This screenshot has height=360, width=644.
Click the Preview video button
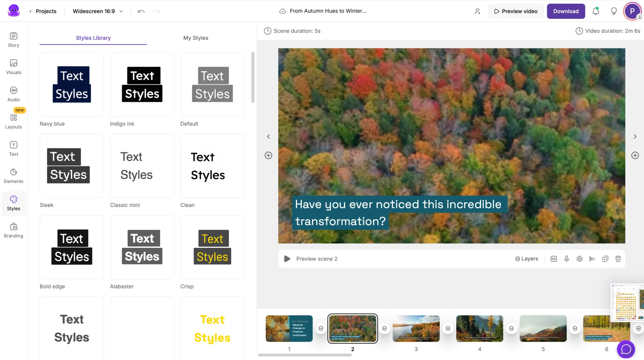[x=516, y=11]
